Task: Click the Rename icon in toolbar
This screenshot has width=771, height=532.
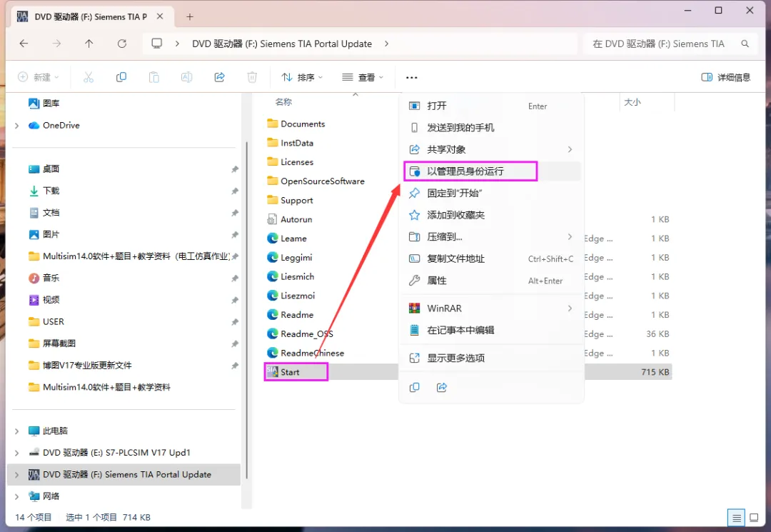Action: tap(186, 77)
